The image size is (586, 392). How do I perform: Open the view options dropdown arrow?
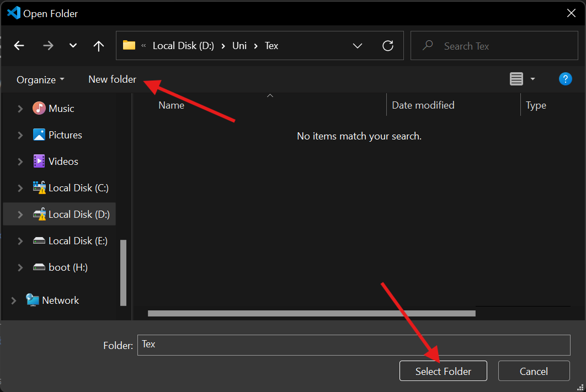tap(532, 79)
